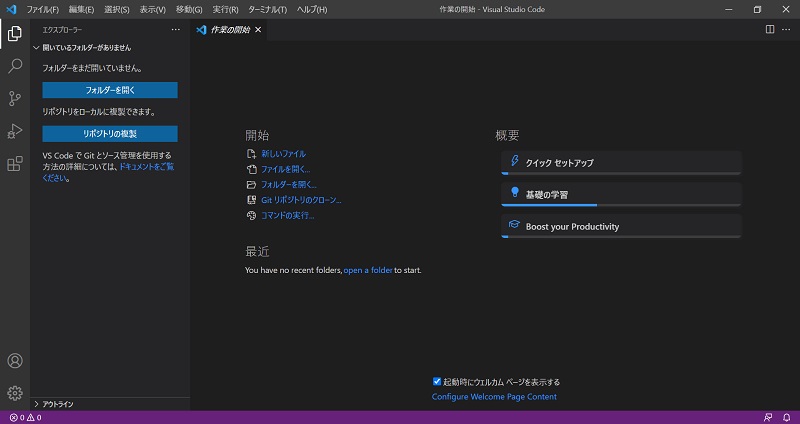800x424 pixels.
Task: Select the 作業の開始 editor tab
Action: [230, 30]
